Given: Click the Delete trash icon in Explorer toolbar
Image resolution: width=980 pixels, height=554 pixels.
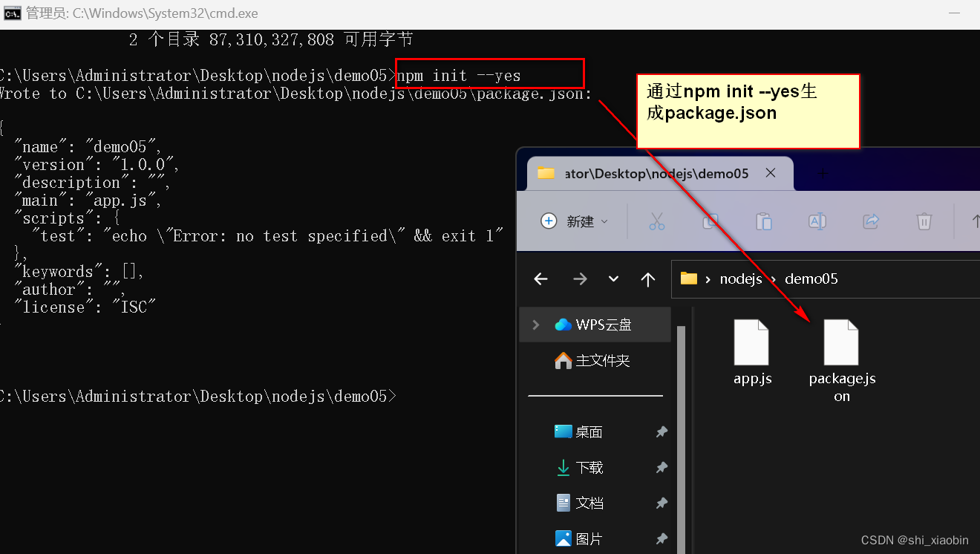Looking at the screenshot, I should click(x=924, y=221).
